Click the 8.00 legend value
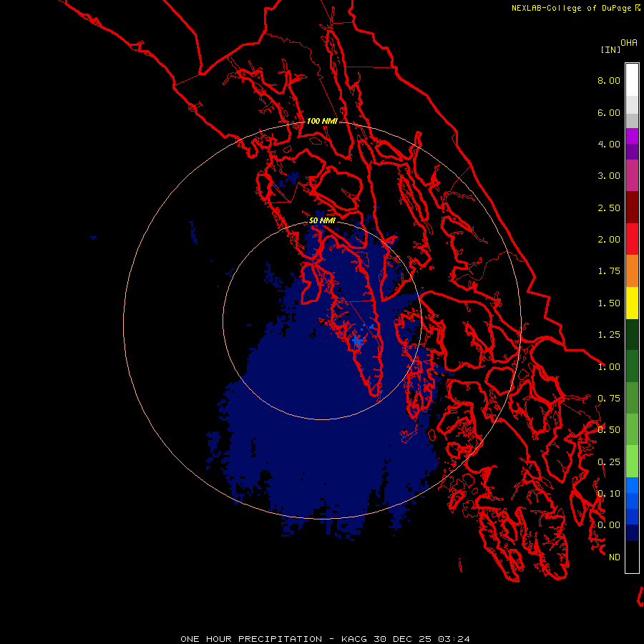644x644 pixels. [x=609, y=80]
